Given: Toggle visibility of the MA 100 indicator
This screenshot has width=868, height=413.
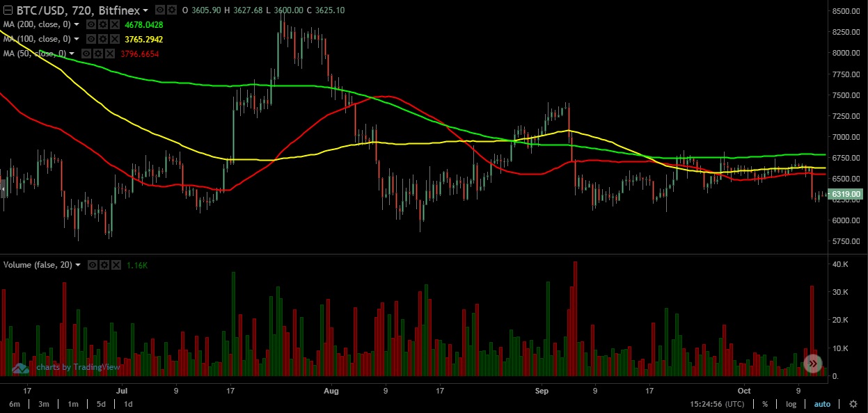Looking at the screenshot, I should tap(91, 39).
